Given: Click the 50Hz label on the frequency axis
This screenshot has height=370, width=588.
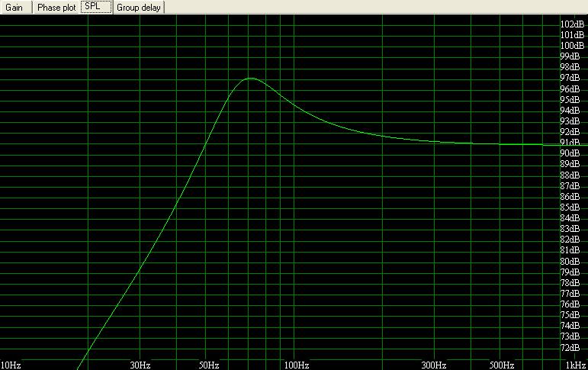Looking at the screenshot, I should [209, 365].
